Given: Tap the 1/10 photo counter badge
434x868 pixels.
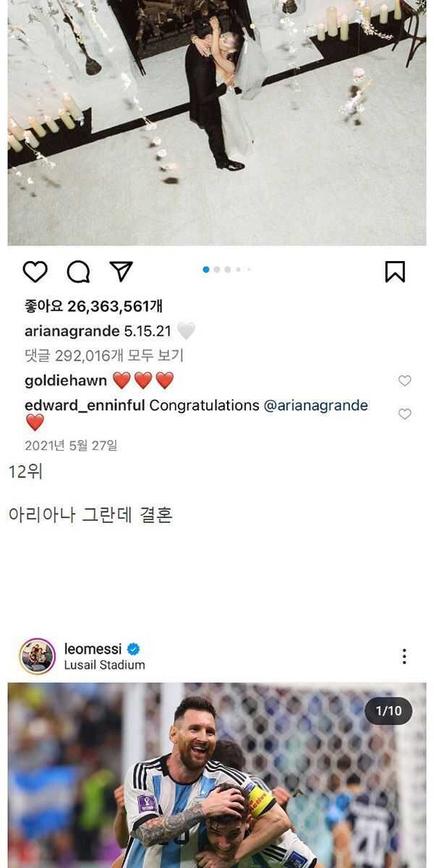Looking at the screenshot, I should pyautogui.click(x=388, y=711).
